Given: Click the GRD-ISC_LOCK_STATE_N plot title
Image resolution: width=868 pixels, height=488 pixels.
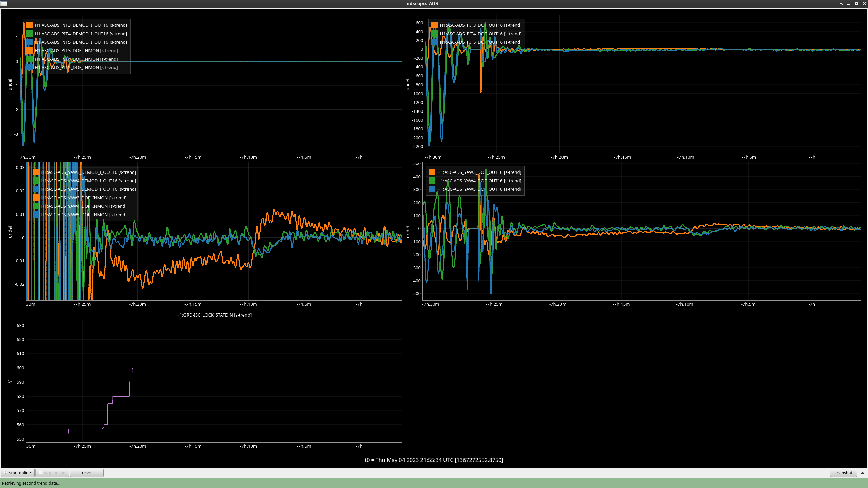Looking at the screenshot, I should coord(214,315).
